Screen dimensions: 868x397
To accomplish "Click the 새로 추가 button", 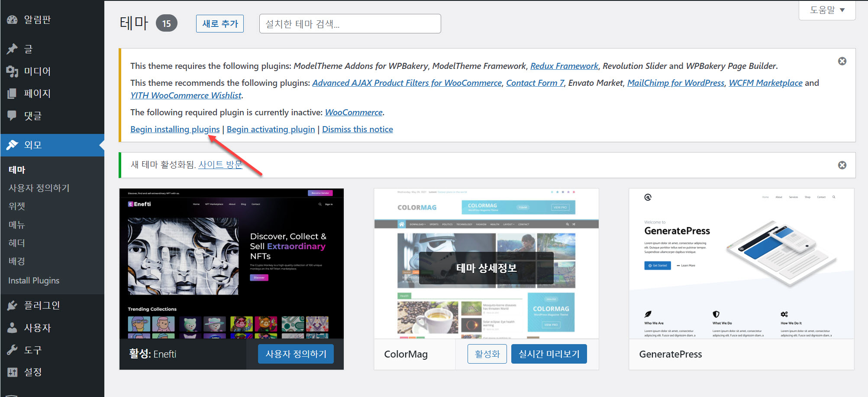I will (220, 23).
